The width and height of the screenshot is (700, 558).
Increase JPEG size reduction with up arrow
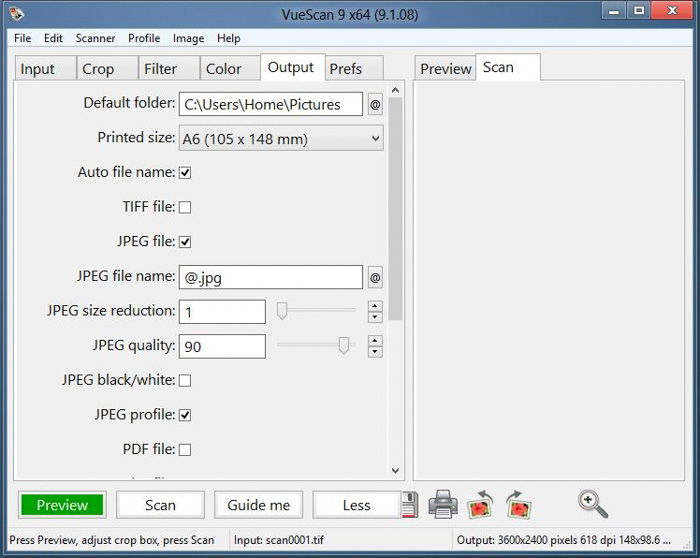click(x=375, y=306)
